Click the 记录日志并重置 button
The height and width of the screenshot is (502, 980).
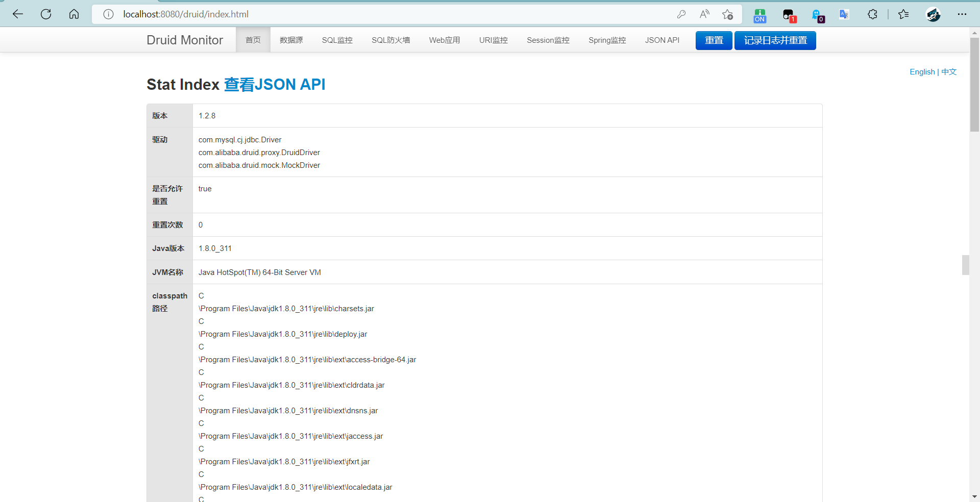[775, 40]
